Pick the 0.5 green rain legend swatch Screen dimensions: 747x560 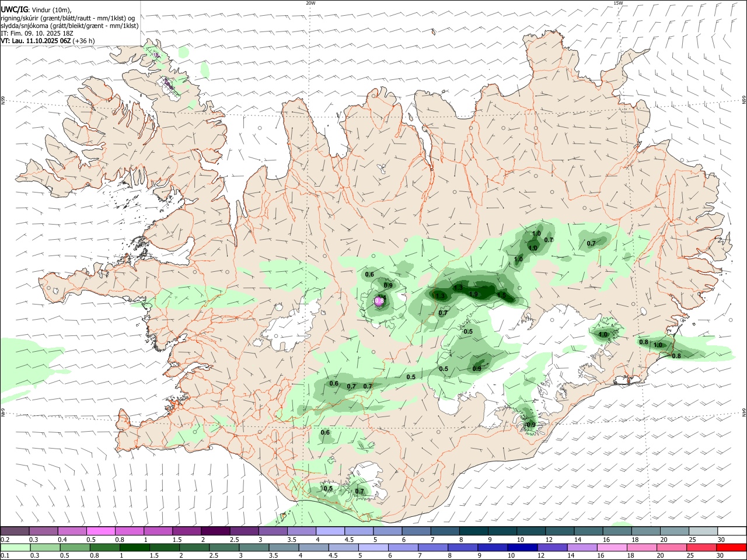[75, 547]
